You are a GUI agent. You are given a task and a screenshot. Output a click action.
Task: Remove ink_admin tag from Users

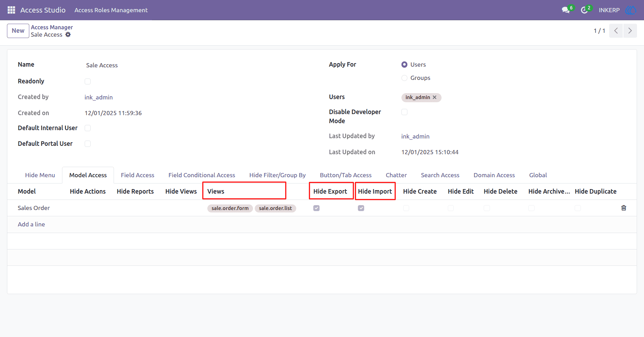coord(435,97)
